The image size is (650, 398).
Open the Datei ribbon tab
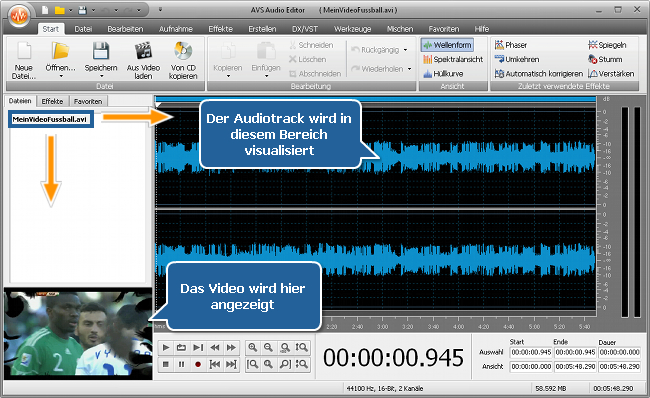(83, 29)
